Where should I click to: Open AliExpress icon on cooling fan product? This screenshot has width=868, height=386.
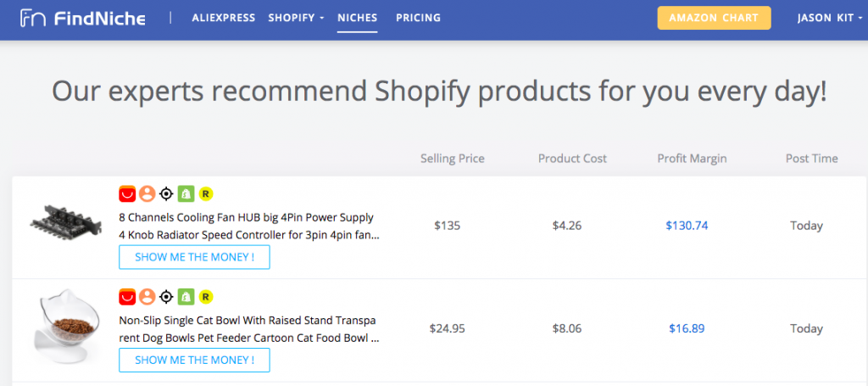127,193
